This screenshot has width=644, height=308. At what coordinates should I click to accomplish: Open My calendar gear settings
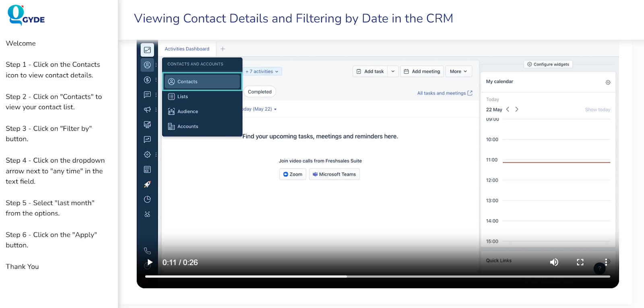608,82
